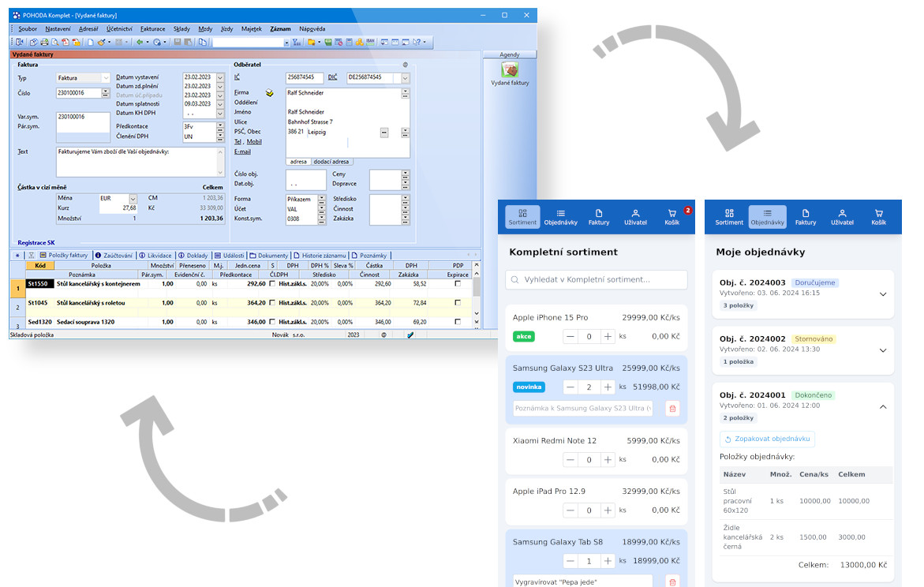
Task: Open Faktury icon in left mobile panel
Action: point(599,217)
